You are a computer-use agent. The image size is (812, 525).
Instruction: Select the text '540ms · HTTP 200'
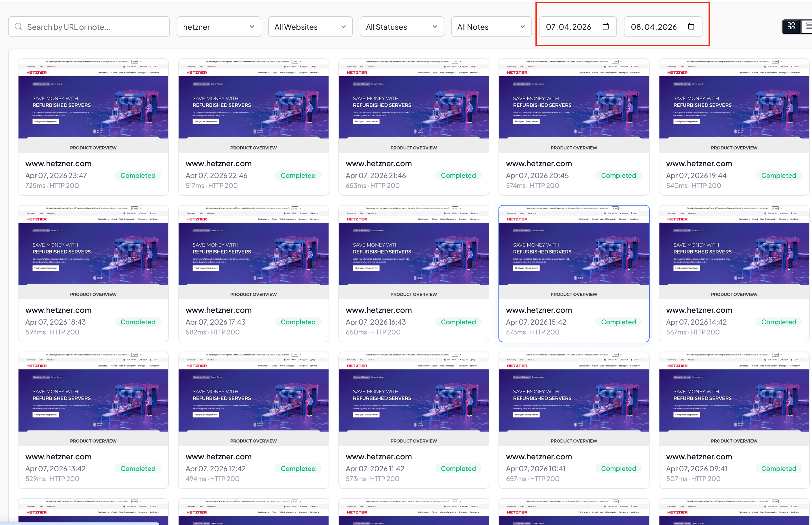(x=694, y=185)
